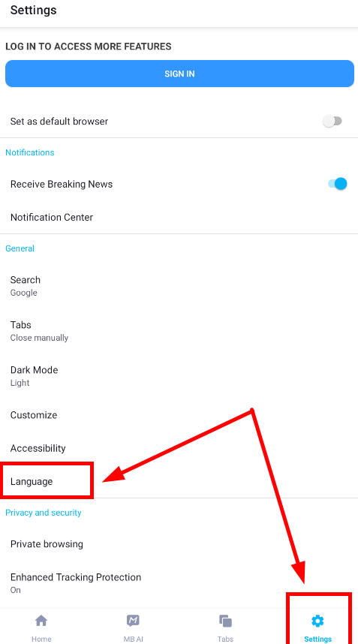The height and width of the screenshot is (644, 358).
Task: Open MB AI assistant icon
Action: point(133,621)
